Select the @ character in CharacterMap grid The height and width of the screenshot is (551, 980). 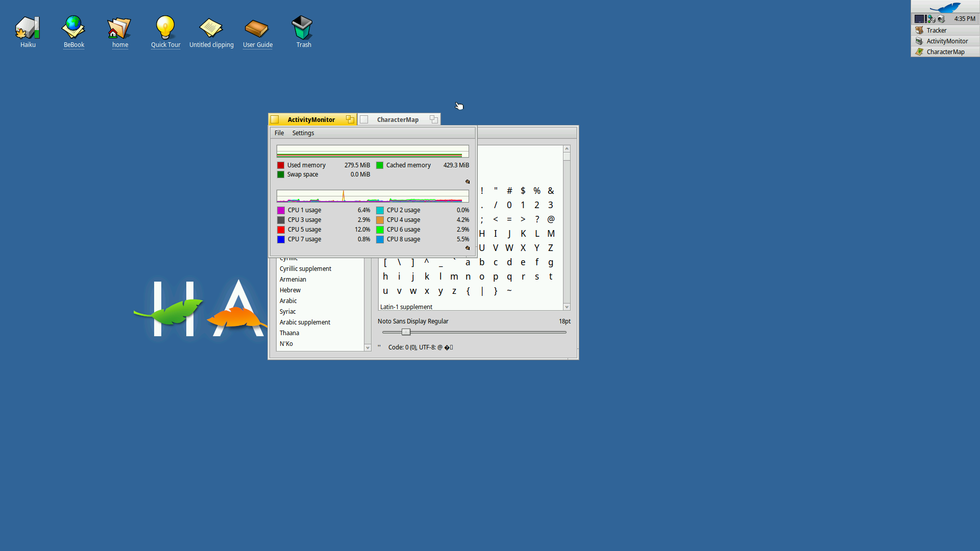coord(551,219)
